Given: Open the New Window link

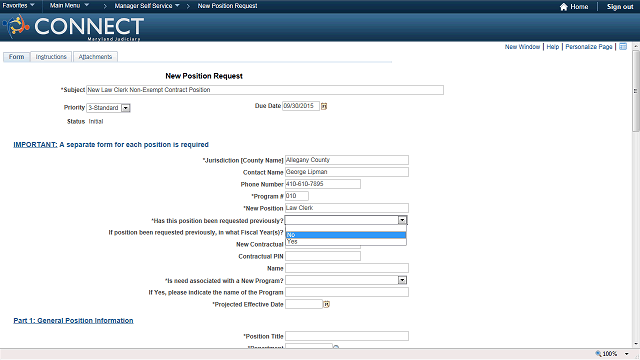Looking at the screenshot, I should 522,47.
